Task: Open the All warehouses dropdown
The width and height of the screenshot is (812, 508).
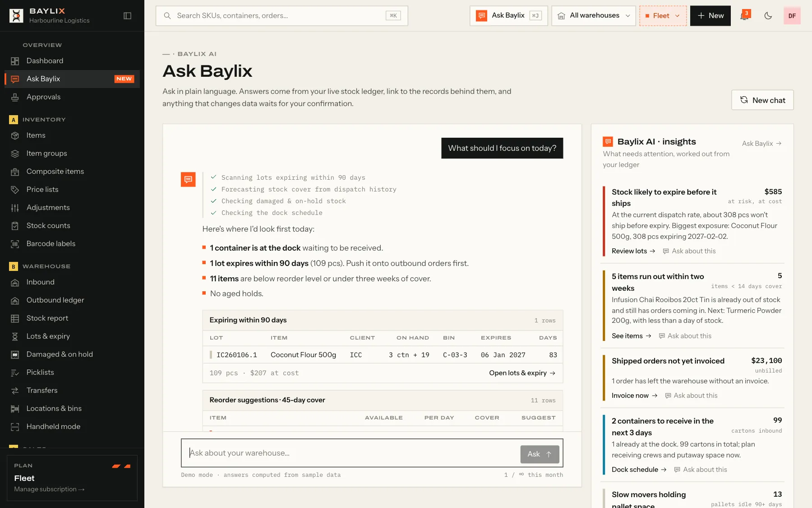Action: coord(594,16)
